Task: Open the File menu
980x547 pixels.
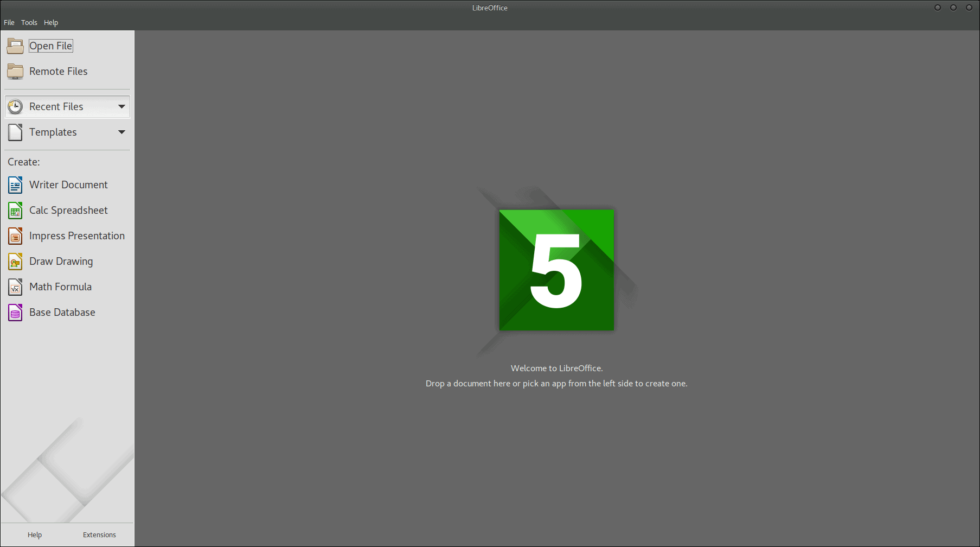Action: click(x=9, y=22)
